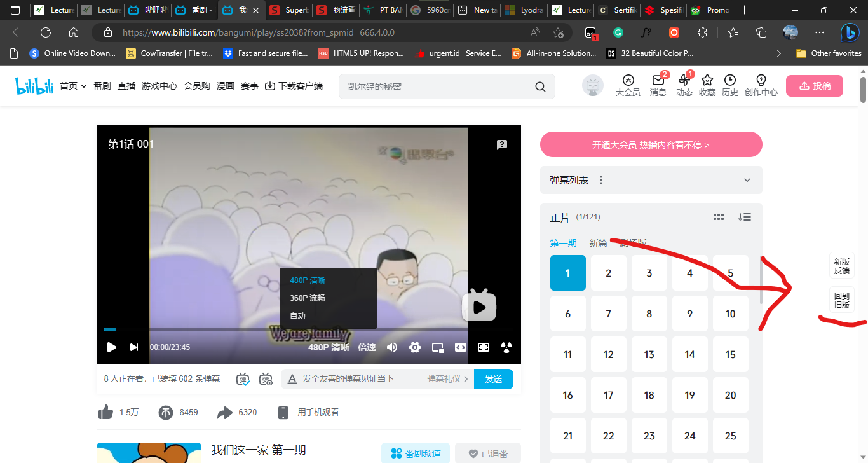Expand bookmarks bar overflow chevron
The height and width of the screenshot is (463, 868).
coord(779,53)
